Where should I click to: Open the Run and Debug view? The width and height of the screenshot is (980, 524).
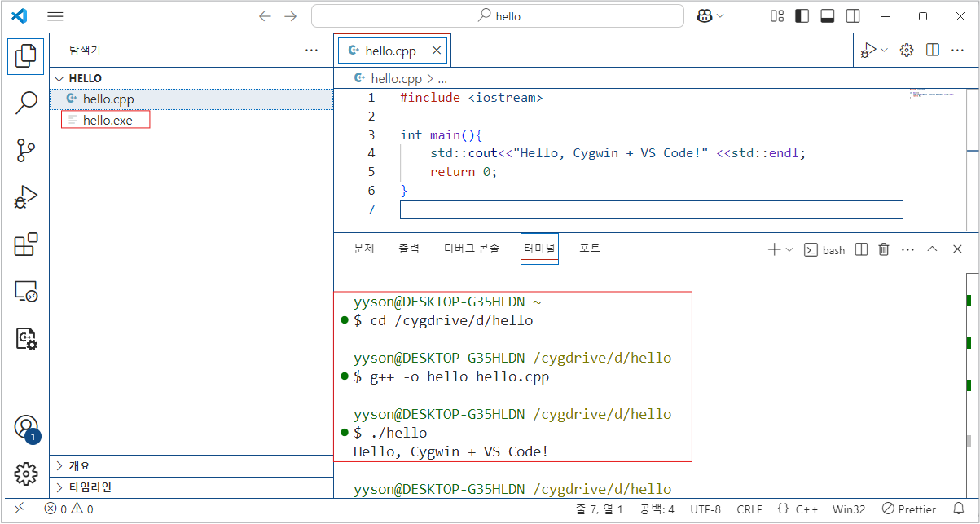tap(26, 197)
